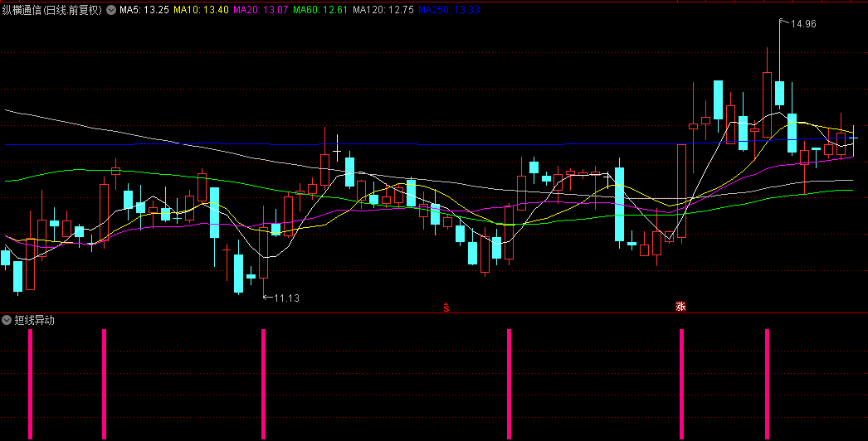This screenshot has width=868, height=441.
Task: Select the MA10: 13.40 label
Action: (x=201, y=10)
